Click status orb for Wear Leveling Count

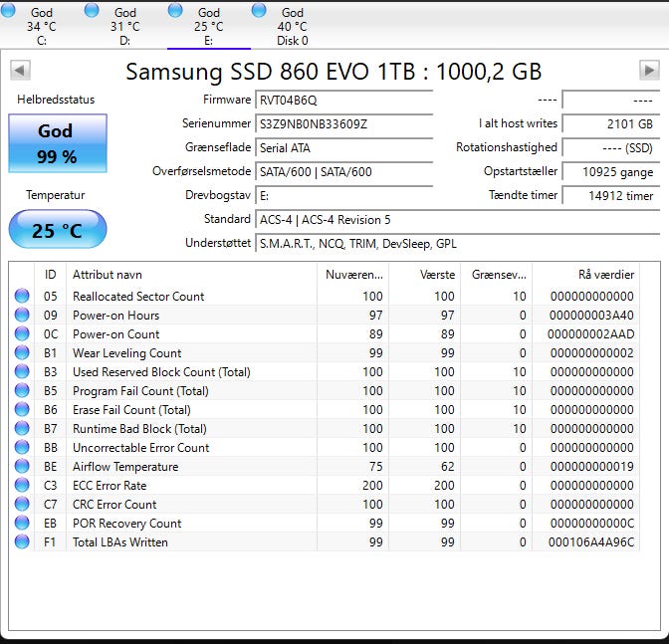tap(22, 353)
